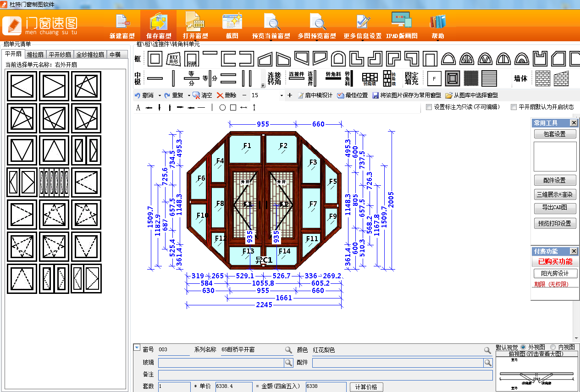Viewport: 580px width, 392px height.
Task: Click 预览打印设置 button
Action: click(x=555, y=223)
